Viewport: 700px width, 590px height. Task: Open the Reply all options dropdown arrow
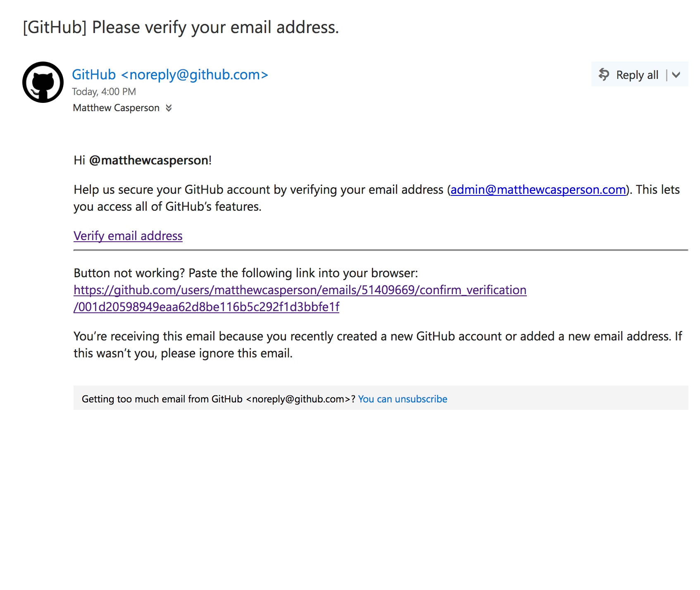tap(676, 75)
